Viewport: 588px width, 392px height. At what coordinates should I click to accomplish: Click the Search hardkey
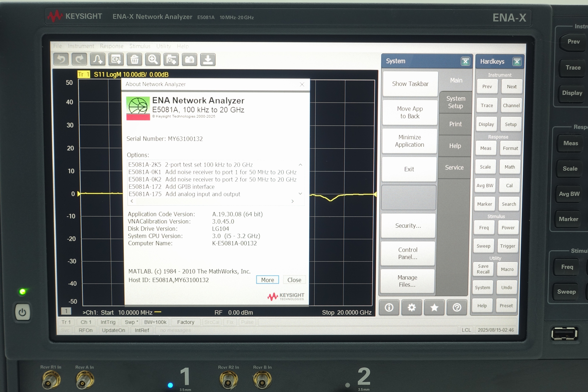pyautogui.click(x=509, y=204)
